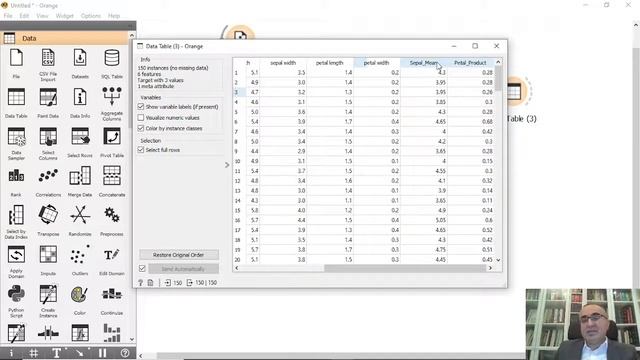Open the File menu
This screenshot has height=360, width=640.
pos(8,16)
